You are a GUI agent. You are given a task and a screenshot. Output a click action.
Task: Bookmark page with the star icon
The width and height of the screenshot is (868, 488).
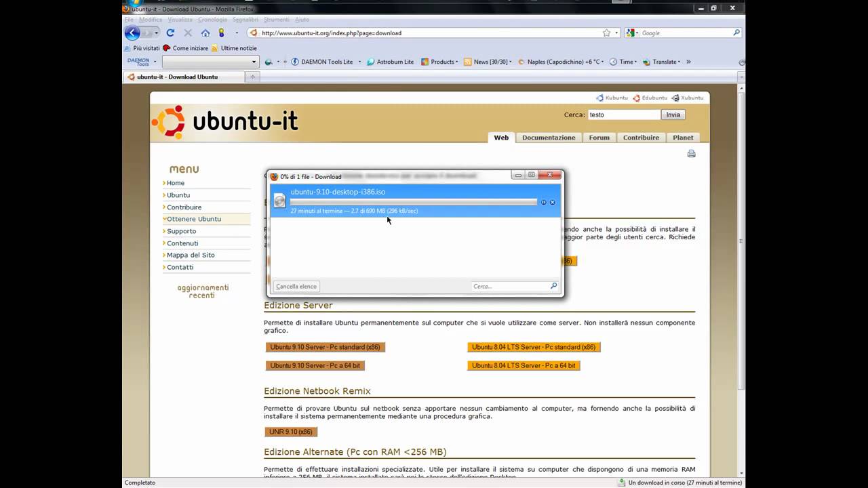606,33
